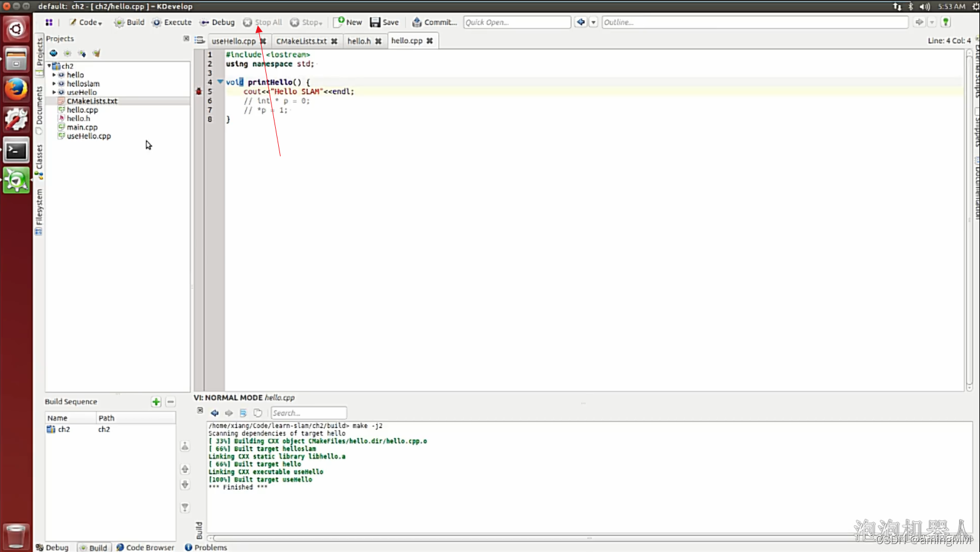This screenshot has height=552, width=980.
Task: Select hello.cpp in the project tree
Action: pos(82,110)
